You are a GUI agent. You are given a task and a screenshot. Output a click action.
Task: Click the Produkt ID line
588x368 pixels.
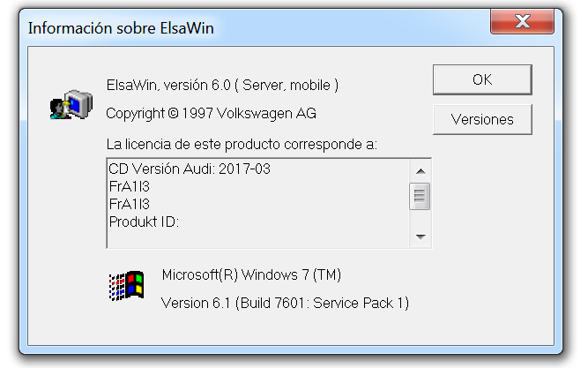[144, 222]
